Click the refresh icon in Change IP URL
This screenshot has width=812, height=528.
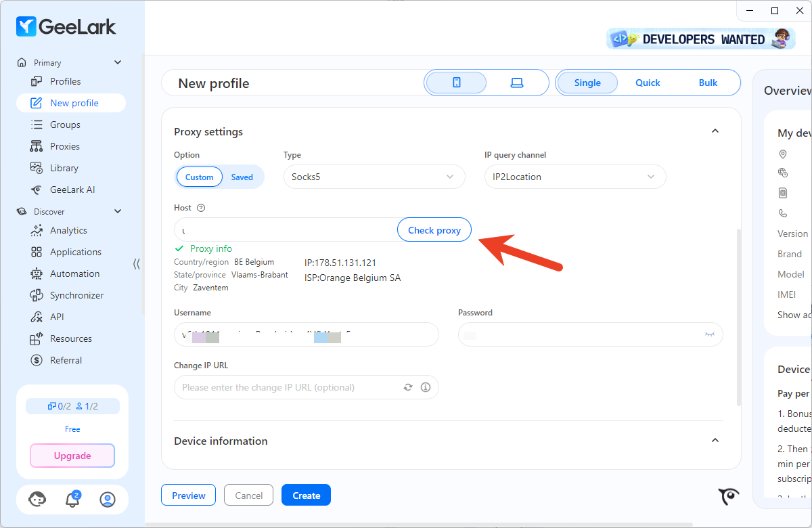tap(408, 387)
